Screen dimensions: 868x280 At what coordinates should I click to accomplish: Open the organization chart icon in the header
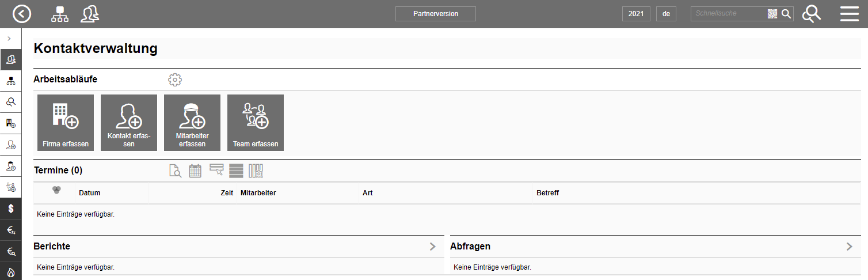click(60, 14)
